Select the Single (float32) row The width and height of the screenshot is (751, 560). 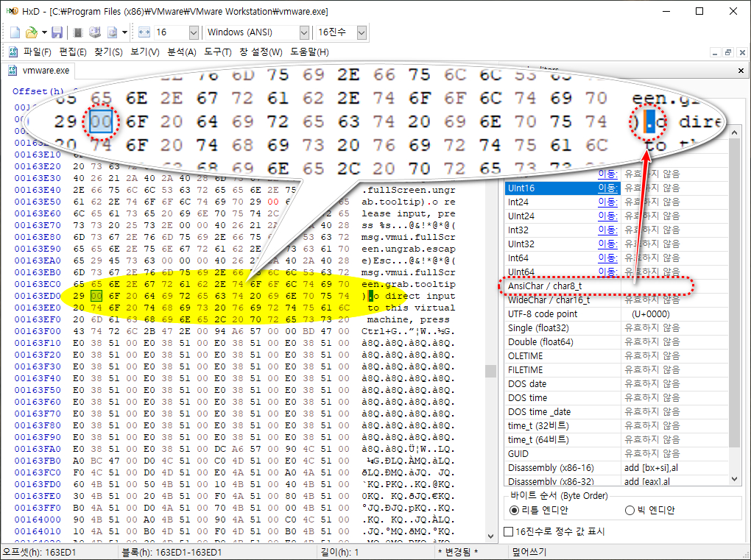[x=616, y=328]
